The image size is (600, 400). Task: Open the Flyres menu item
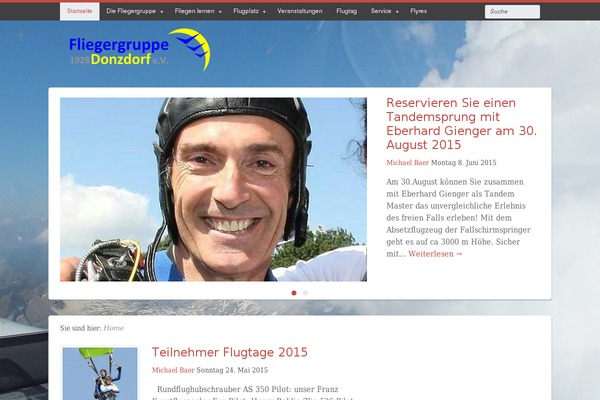[419, 11]
